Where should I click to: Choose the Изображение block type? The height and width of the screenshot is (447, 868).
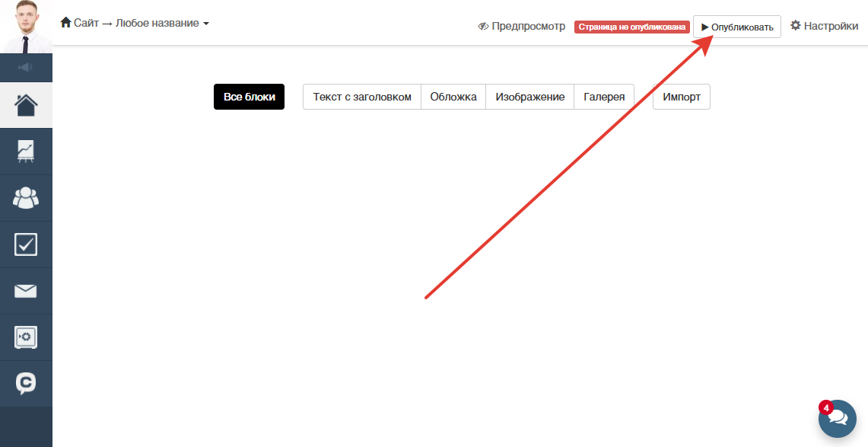(x=529, y=97)
